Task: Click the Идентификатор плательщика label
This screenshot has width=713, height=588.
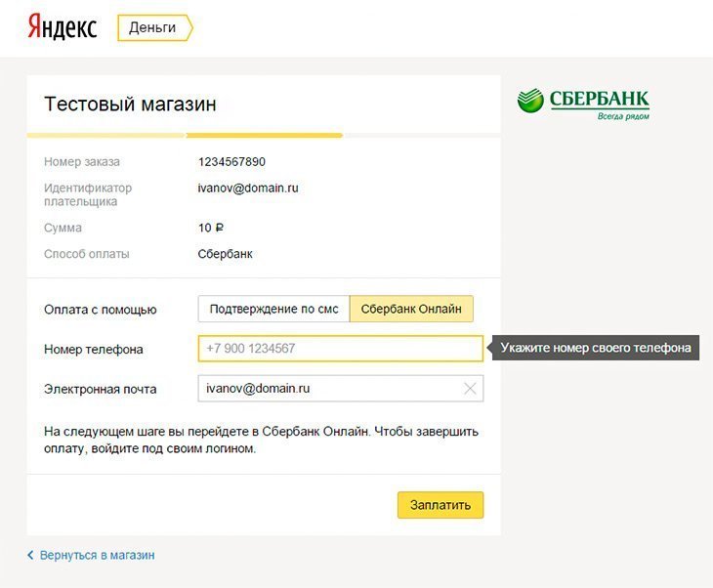Action: click(x=88, y=194)
